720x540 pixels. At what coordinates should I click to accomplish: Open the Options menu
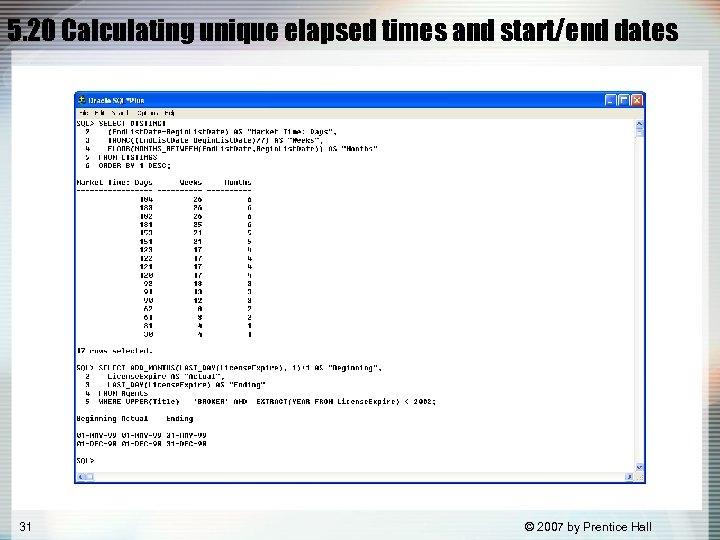click(x=148, y=113)
